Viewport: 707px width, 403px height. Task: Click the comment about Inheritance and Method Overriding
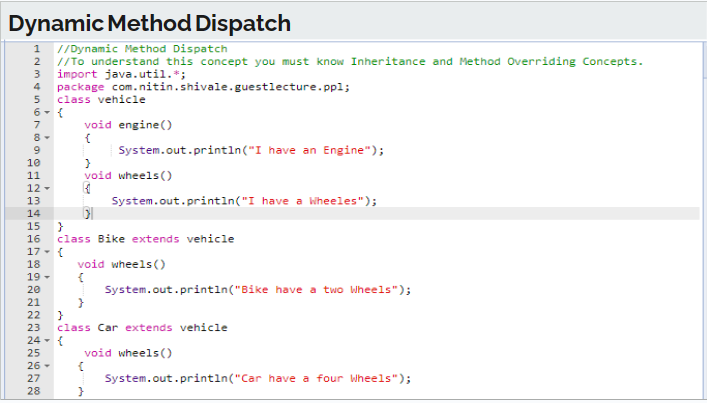[x=350, y=61]
